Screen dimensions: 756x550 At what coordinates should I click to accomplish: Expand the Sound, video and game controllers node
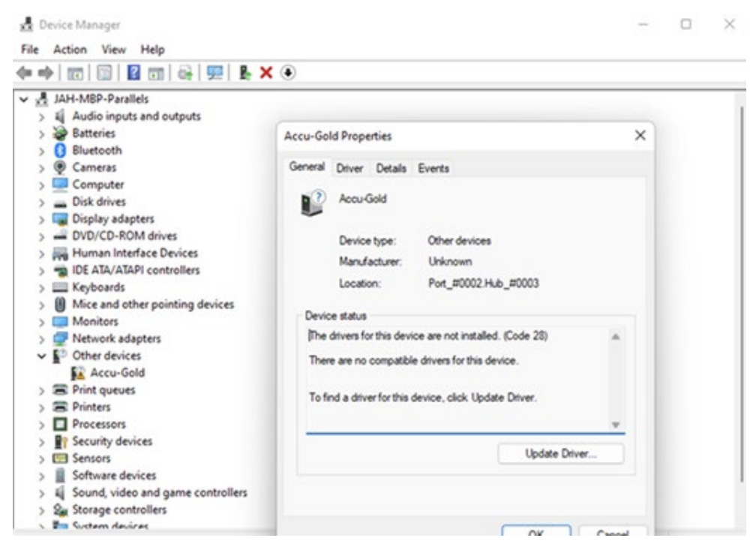click(x=41, y=492)
